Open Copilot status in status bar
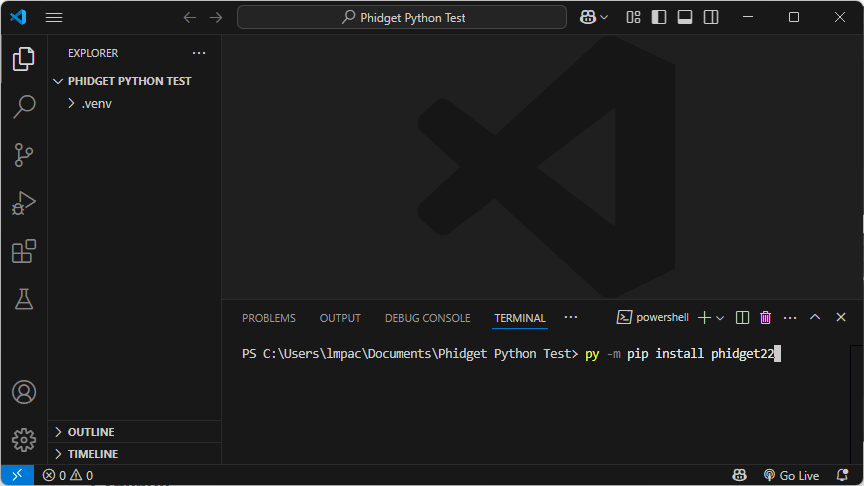864x486 pixels. tap(739, 475)
